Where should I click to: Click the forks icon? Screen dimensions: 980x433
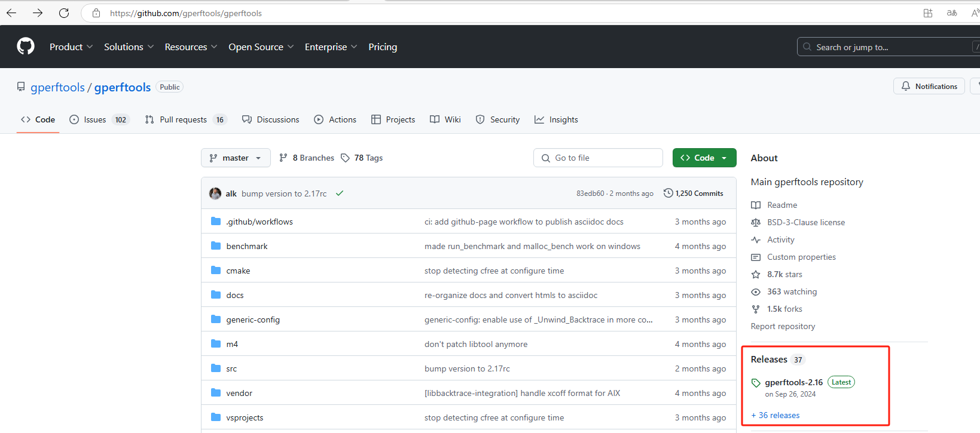click(x=756, y=309)
